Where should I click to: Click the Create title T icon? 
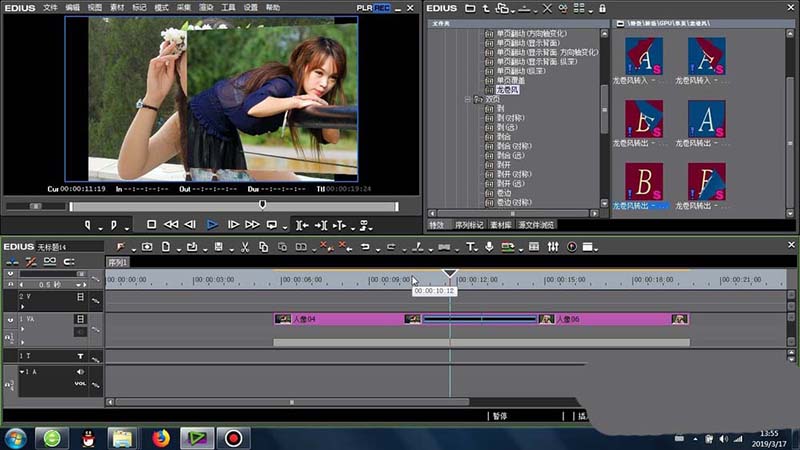coord(470,247)
